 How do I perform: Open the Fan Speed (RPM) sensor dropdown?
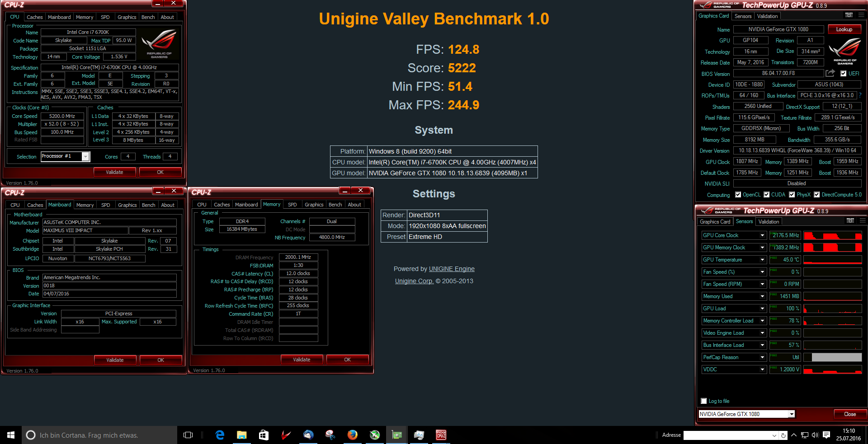coord(762,284)
